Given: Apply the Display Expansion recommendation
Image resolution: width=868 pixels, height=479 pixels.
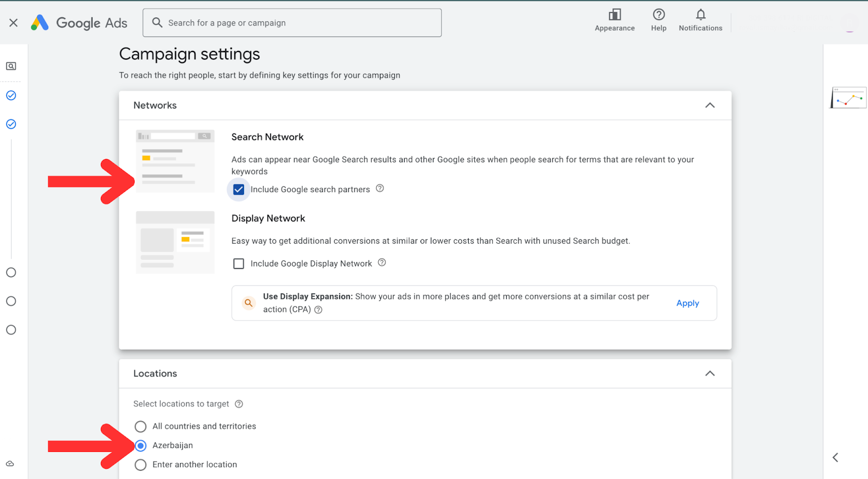Looking at the screenshot, I should tap(687, 303).
